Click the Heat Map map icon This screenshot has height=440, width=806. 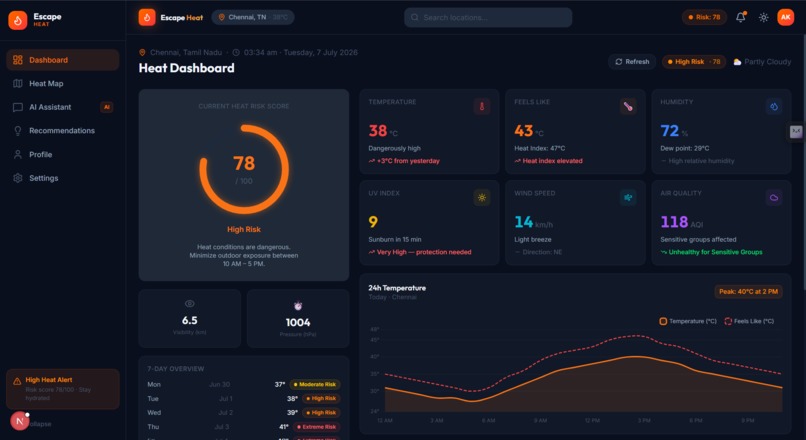click(x=17, y=84)
